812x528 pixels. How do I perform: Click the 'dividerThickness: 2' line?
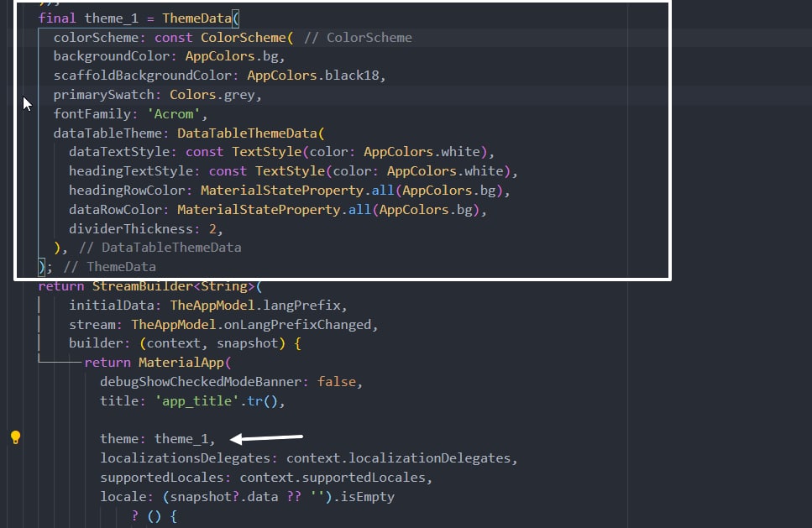click(146, 229)
